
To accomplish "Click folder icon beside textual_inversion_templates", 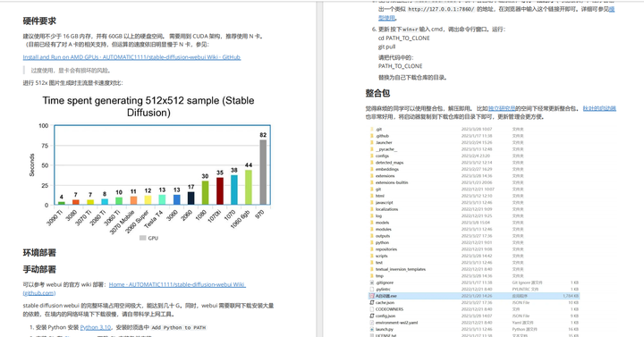I will (x=372, y=269).
